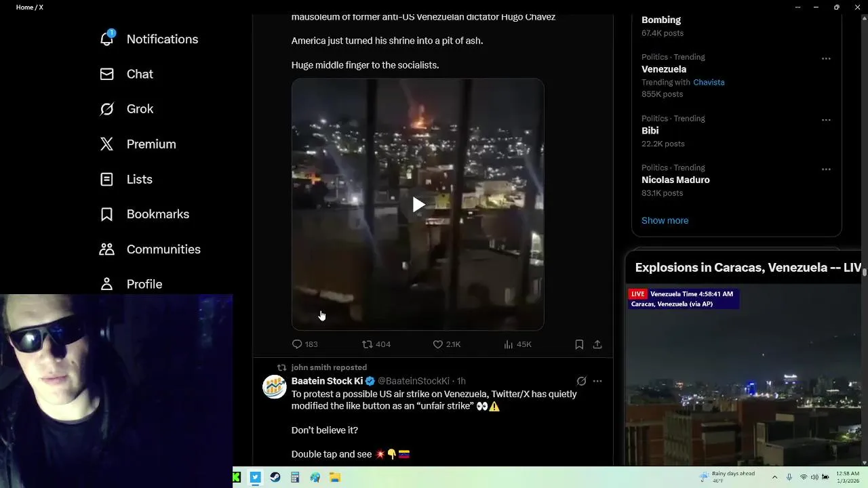Open more options for Venezuela trend
This screenshot has height=488, width=868.
click(826, 58)
